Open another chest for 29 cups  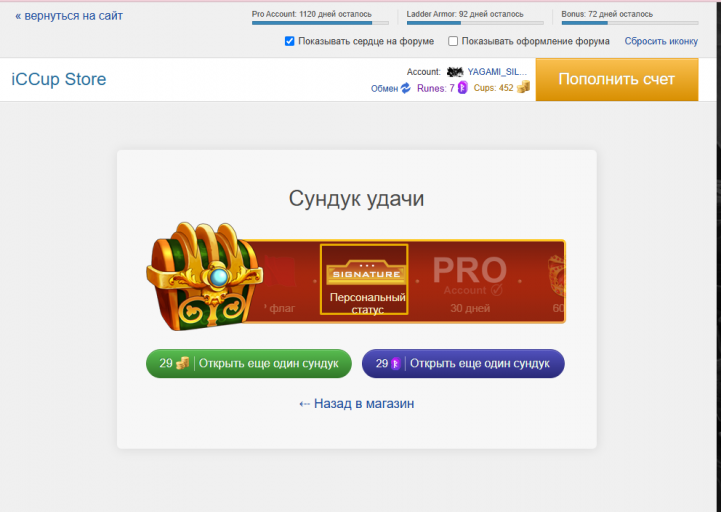[249, 363]
